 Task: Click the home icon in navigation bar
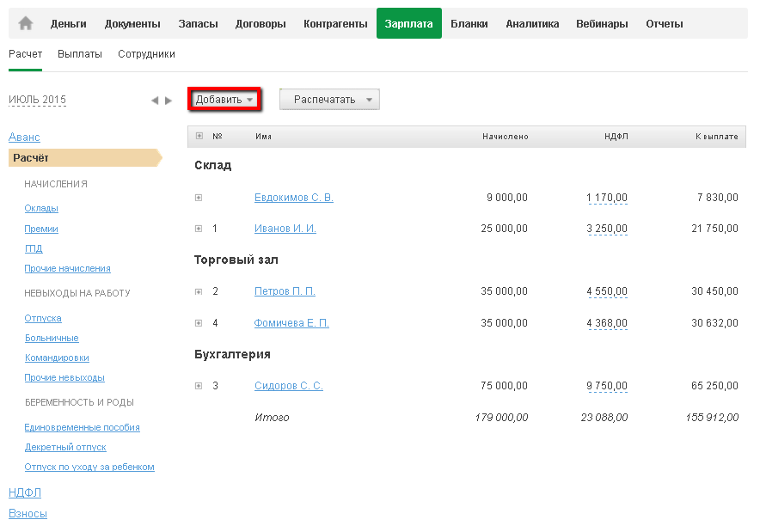click(x=25, y=24)
